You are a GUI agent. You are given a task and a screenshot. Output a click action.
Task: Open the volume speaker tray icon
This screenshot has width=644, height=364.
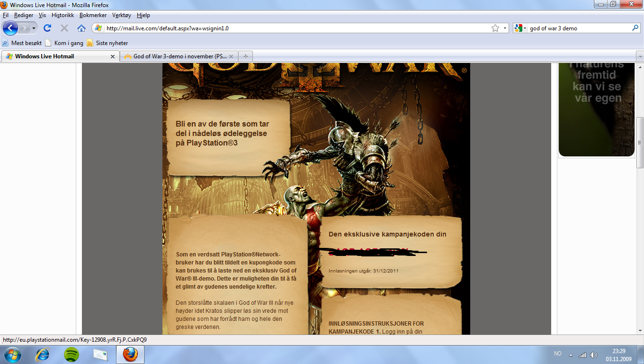point(594,355)
